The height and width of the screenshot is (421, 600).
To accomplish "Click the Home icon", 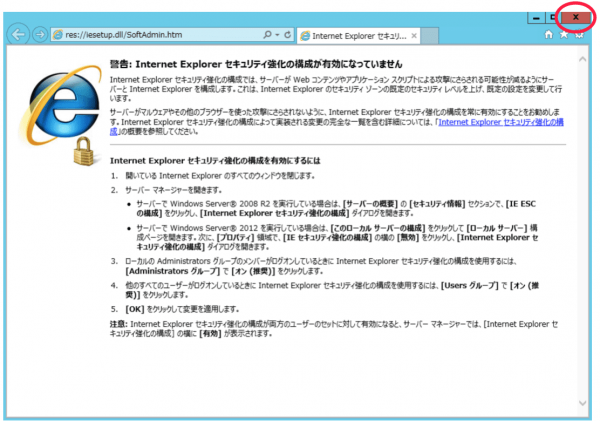I will click(549, 35).
